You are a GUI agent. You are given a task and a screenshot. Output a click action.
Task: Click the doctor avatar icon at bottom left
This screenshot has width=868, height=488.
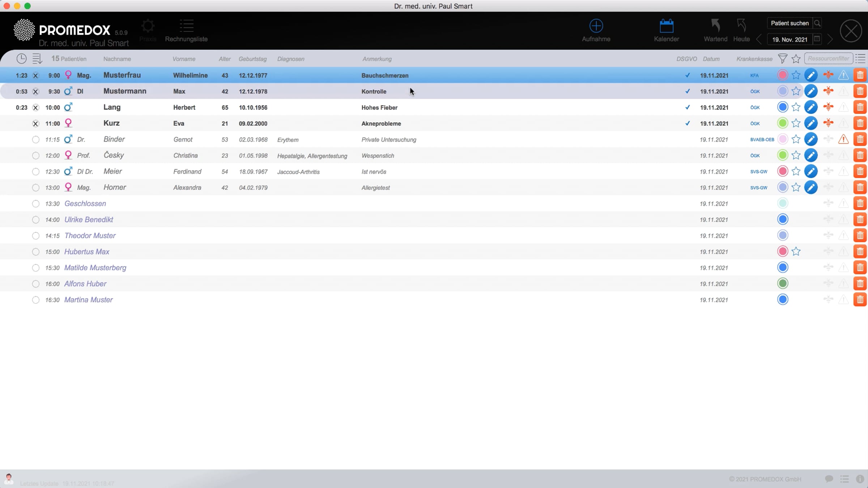[9, 479]
